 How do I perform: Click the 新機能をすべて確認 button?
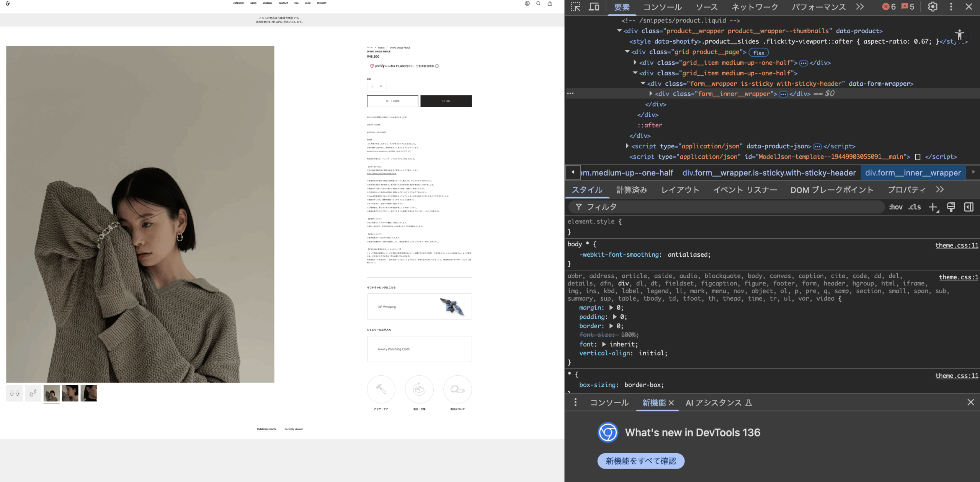click(641, 461)
